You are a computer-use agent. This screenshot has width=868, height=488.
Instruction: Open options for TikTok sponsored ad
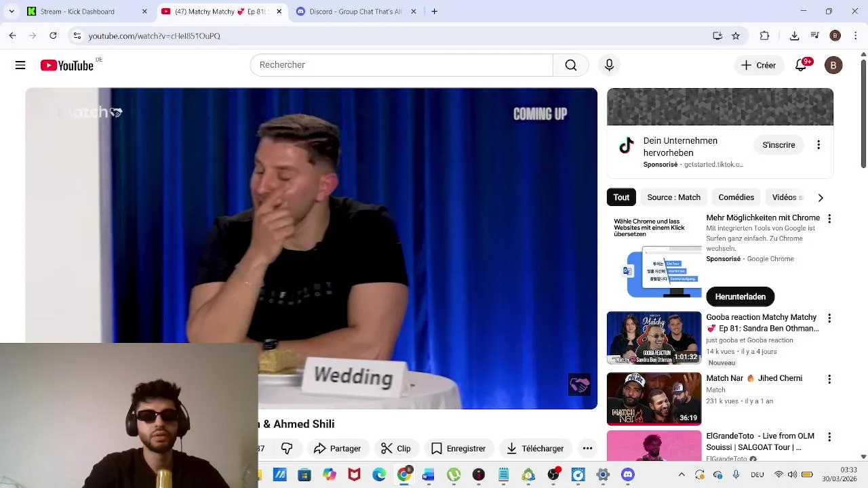pos(818,145)
